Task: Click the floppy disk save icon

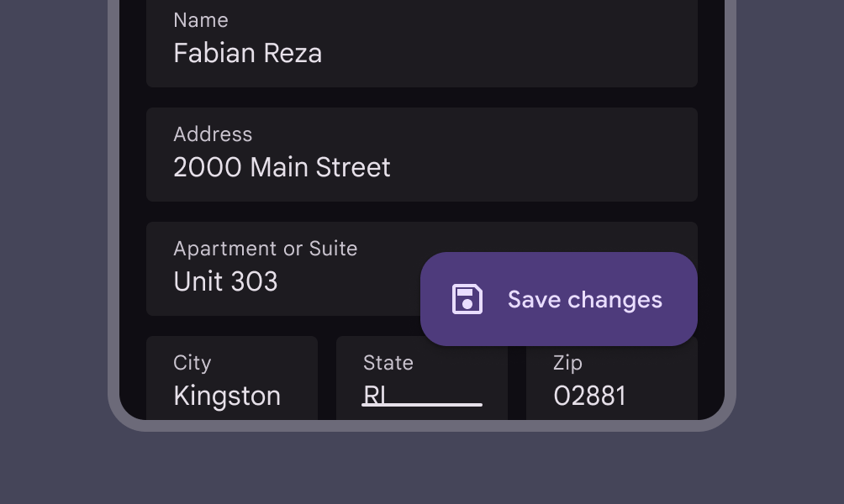Action: (467, 300)
